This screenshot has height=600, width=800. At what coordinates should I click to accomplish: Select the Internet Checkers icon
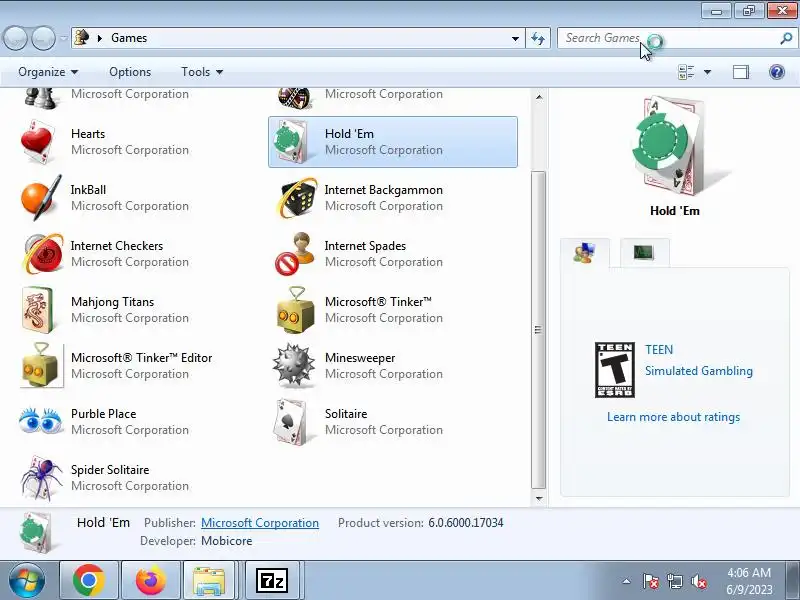tap(42, 254)
